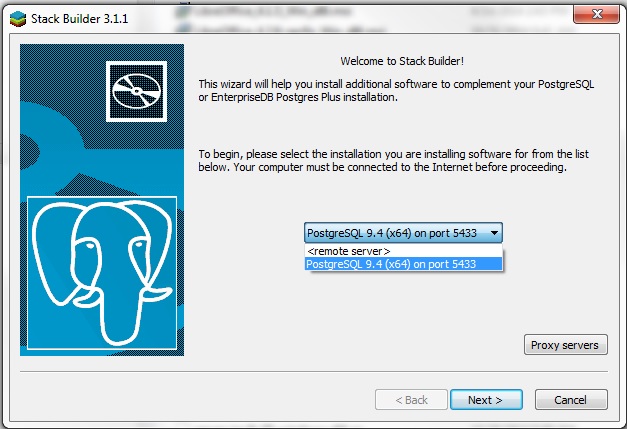The height and width of the screenshot is (429, 627).
Task: Open the PostgreSQL installation combo box arrow
Action: pyautogui.click(x=494, y=233)
